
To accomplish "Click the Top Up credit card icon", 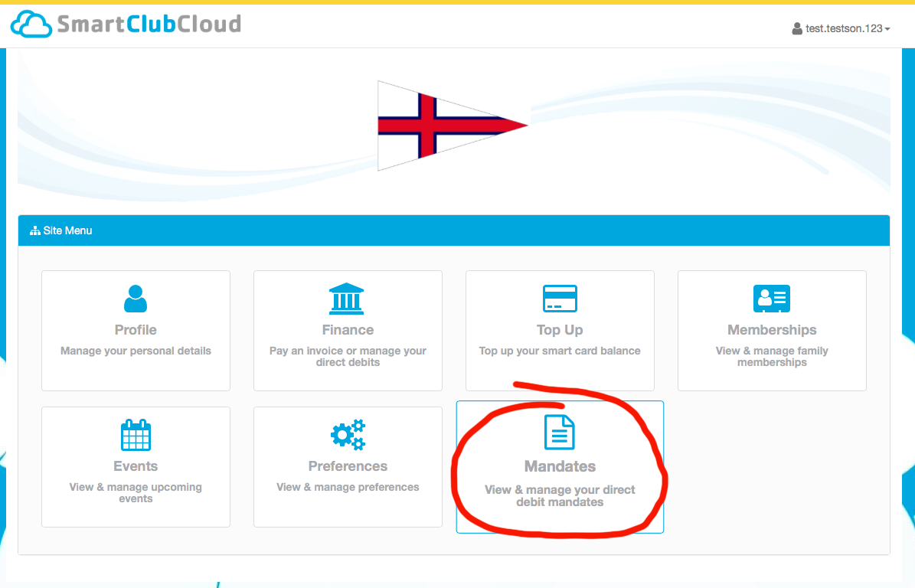I will [560, 299].
